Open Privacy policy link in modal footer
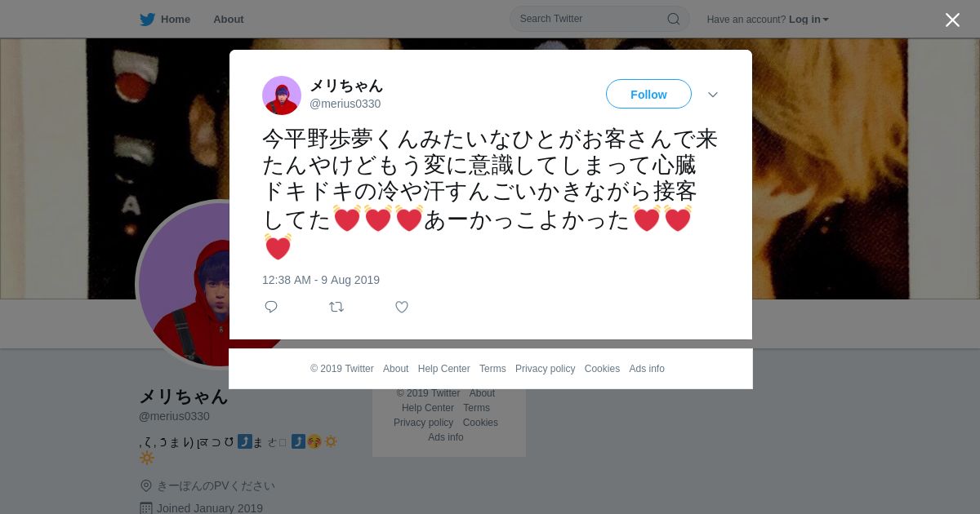The image size is (980, 514). click(545, 369)
